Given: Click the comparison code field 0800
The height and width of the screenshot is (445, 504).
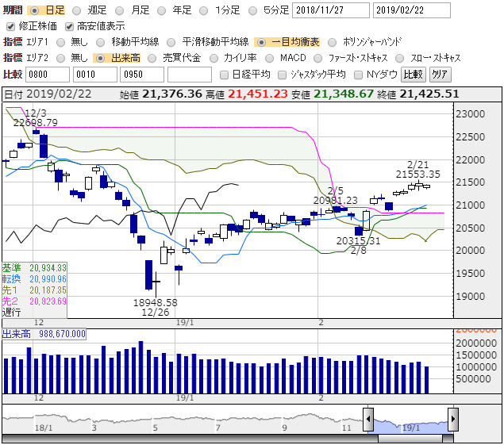Looking at the screenshot, I should 48,75.
